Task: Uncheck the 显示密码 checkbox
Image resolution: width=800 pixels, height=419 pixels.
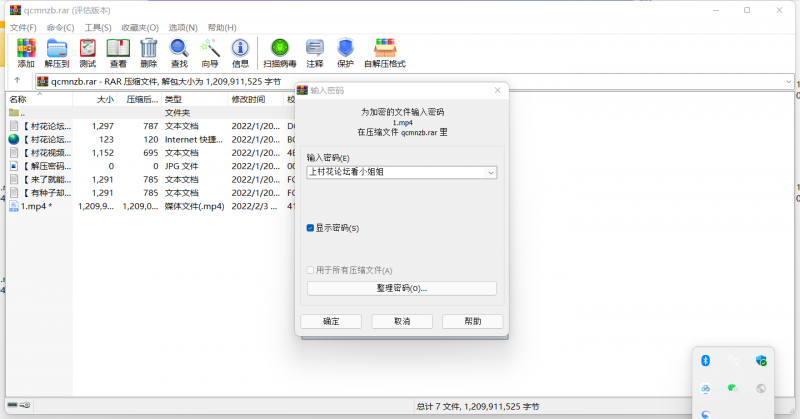Action: (x=311, y=228)
